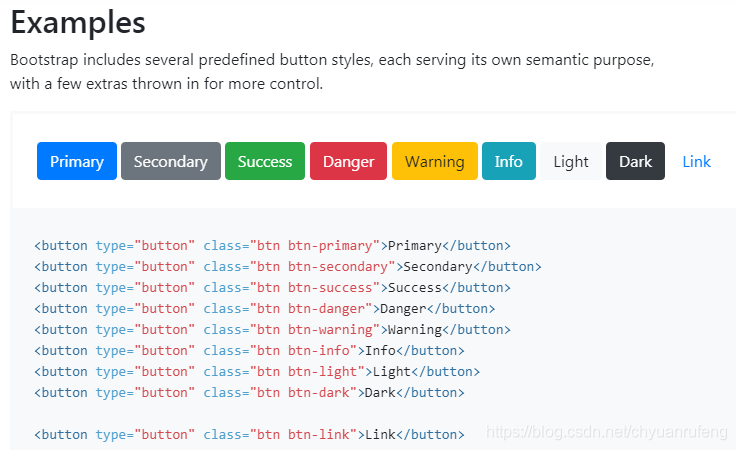
Task: Click the btn-primary code line
Action: click(x=272, y=245)
